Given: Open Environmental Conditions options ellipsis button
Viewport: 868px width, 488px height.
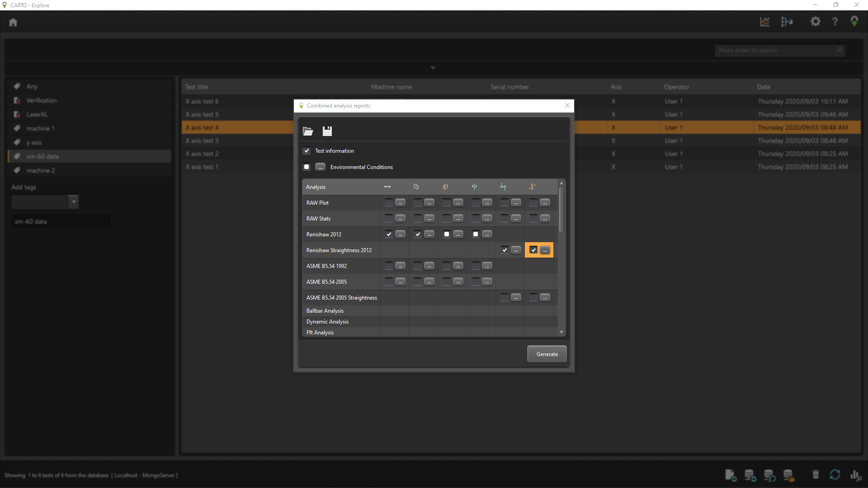Looking at the screenshot, I should (320, 167).
